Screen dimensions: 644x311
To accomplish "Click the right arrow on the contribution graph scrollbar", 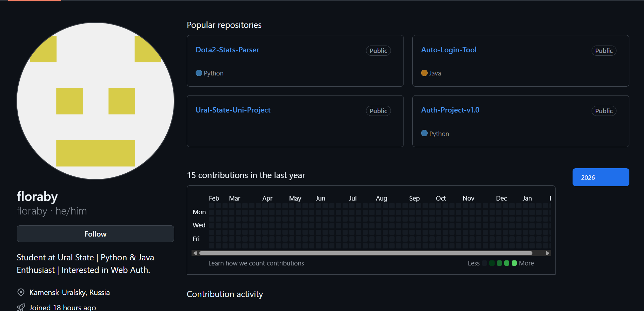I will (x=547, y=253).
